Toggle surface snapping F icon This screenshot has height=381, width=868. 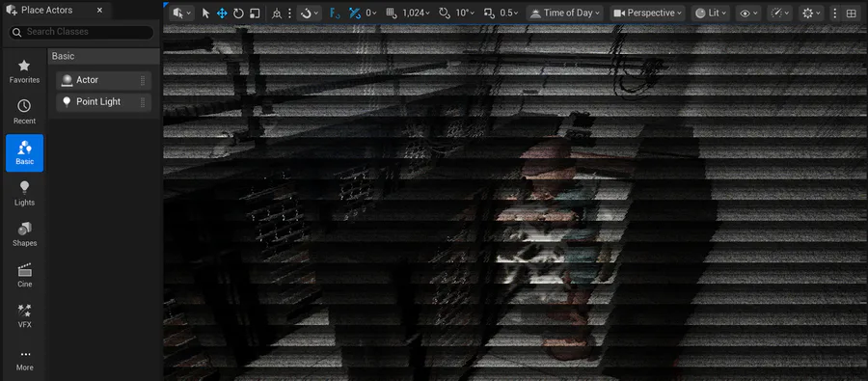tap(335, 14)
